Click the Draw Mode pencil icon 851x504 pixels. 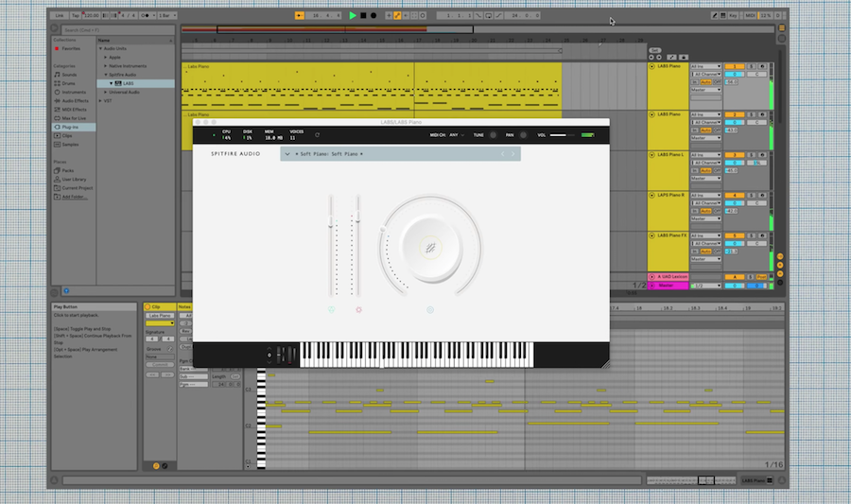[397, 15]
